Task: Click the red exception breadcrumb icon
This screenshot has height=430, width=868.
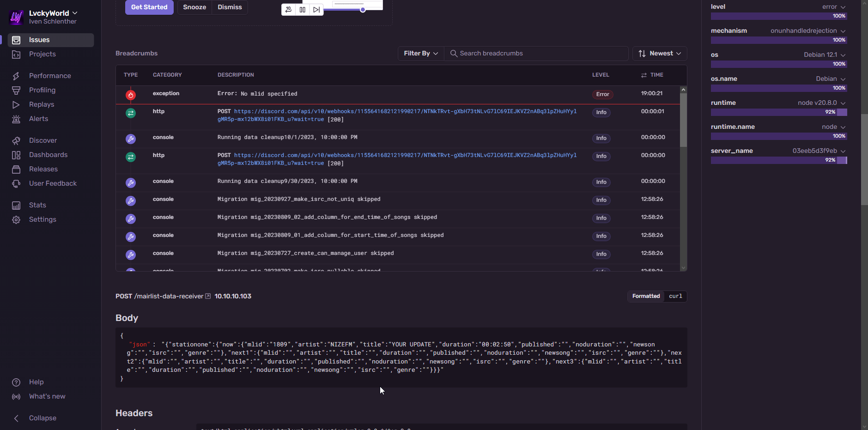Action: tap(131, 95)
